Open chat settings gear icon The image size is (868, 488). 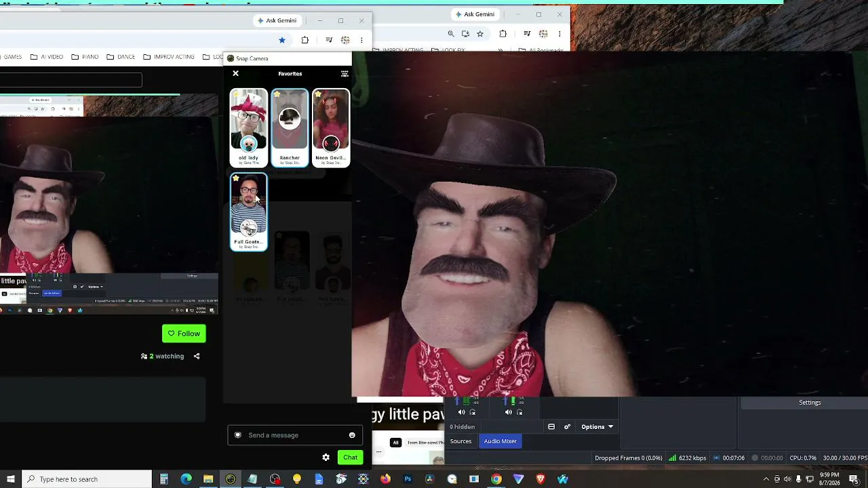coord(326,457)
